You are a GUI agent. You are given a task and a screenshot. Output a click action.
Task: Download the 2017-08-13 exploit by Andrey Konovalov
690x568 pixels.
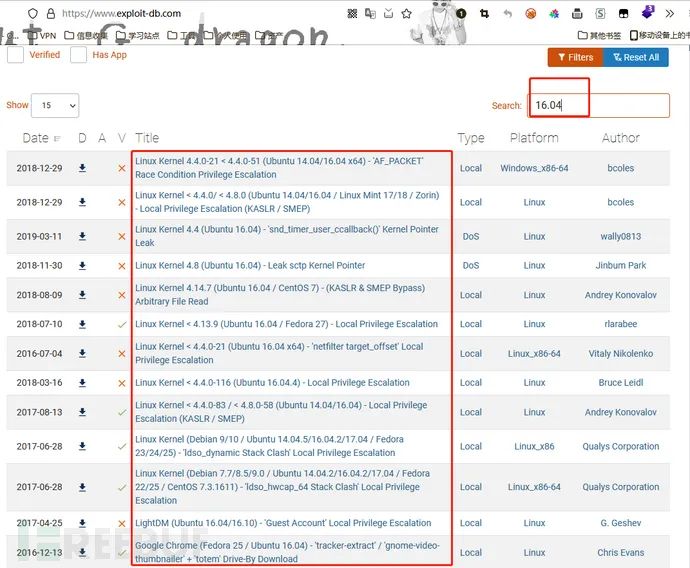pyautogui.click(x=82, y=412)
